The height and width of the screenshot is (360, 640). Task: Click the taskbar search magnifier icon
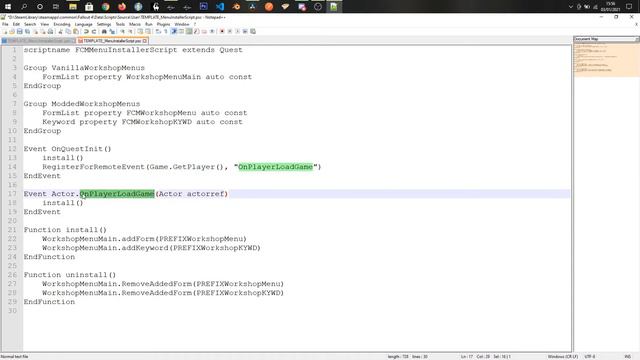click(24, 7)
